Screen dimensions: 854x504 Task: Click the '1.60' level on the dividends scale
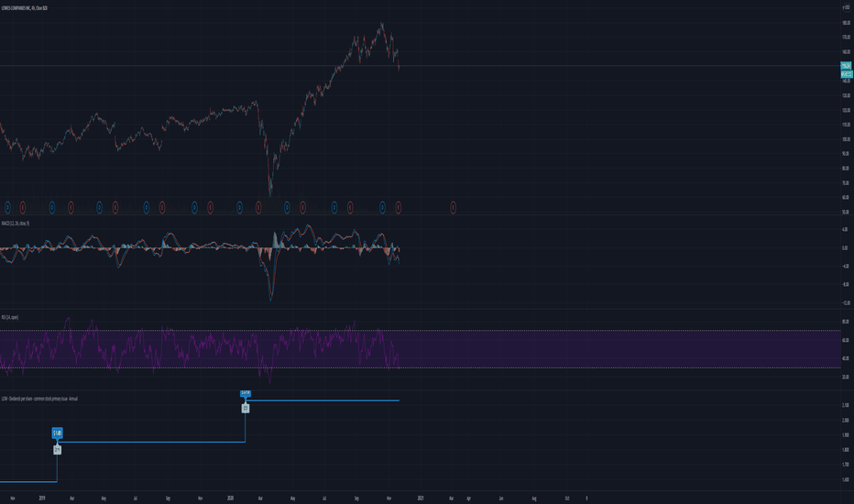click(x=845, y=480)
